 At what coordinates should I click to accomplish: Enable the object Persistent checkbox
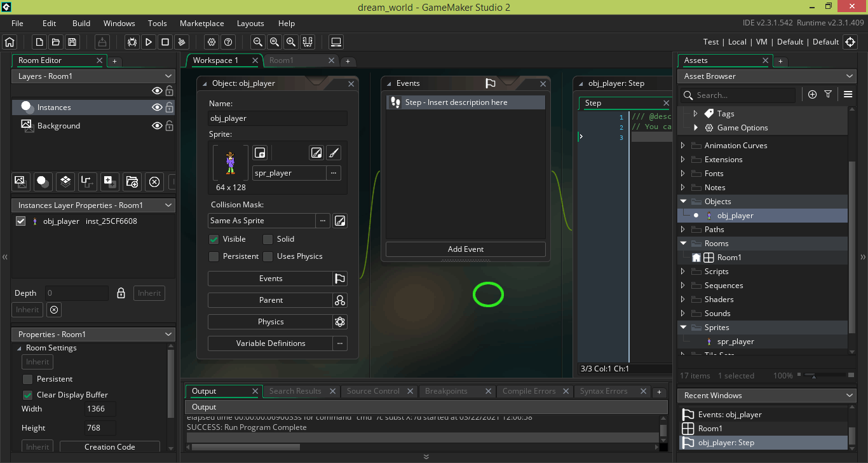click(x=214, y=256)
